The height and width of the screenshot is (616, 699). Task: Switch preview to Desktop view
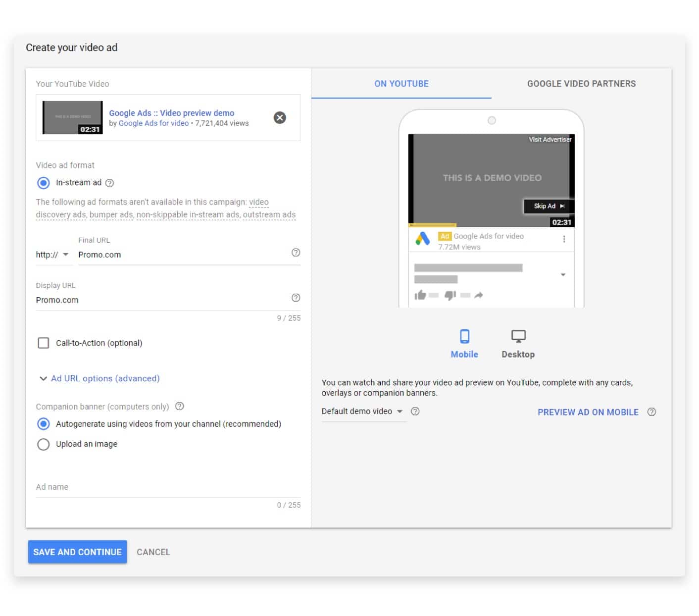[518, 343]
